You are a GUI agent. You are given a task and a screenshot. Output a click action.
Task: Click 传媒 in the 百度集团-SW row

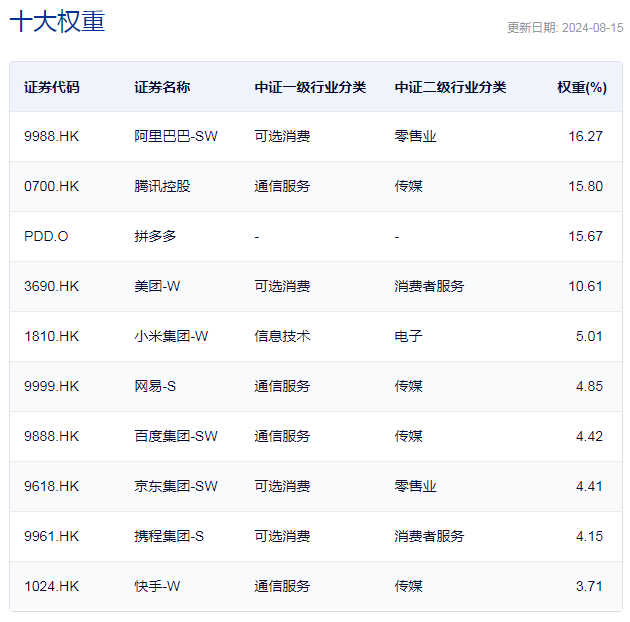tap(408, 436)
